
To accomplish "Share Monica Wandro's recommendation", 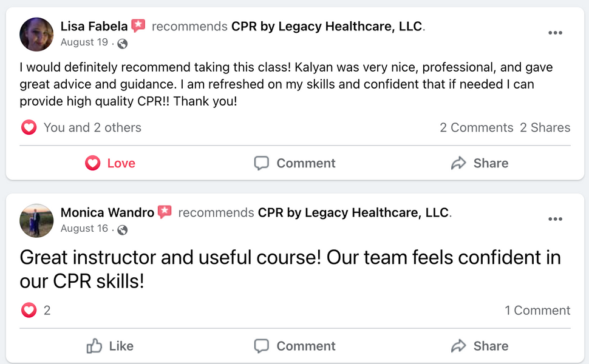I will coord(479,346).
